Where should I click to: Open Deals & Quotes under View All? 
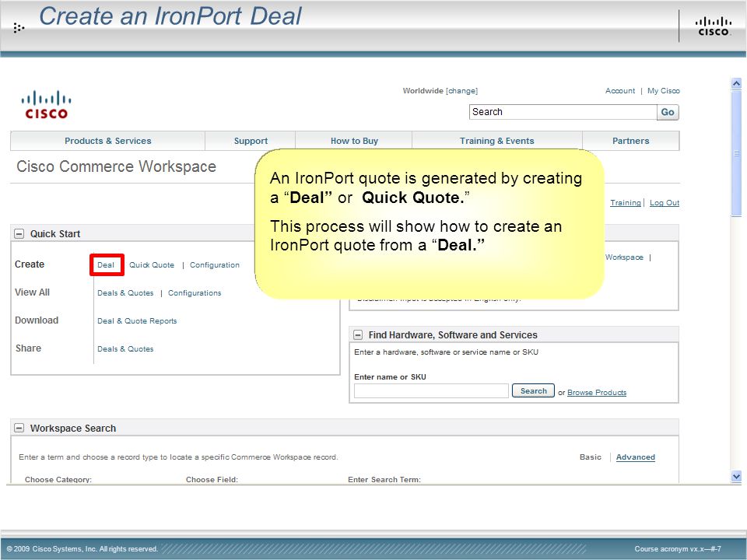(125, 293)
